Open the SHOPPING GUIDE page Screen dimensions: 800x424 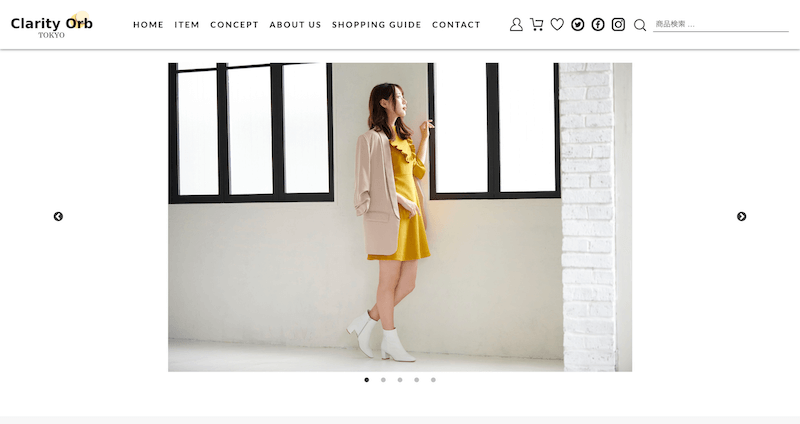[377, 24]
